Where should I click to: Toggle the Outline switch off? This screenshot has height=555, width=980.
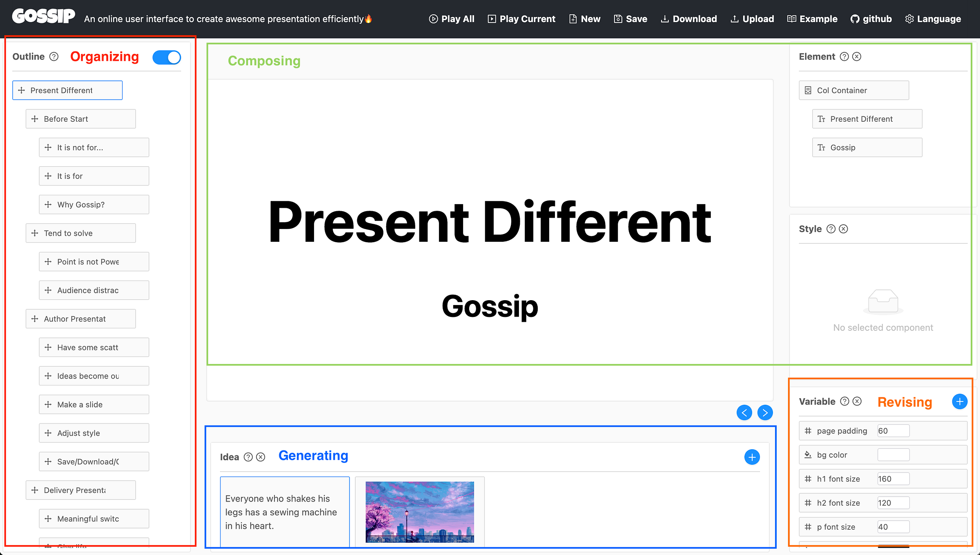point(167,57)
